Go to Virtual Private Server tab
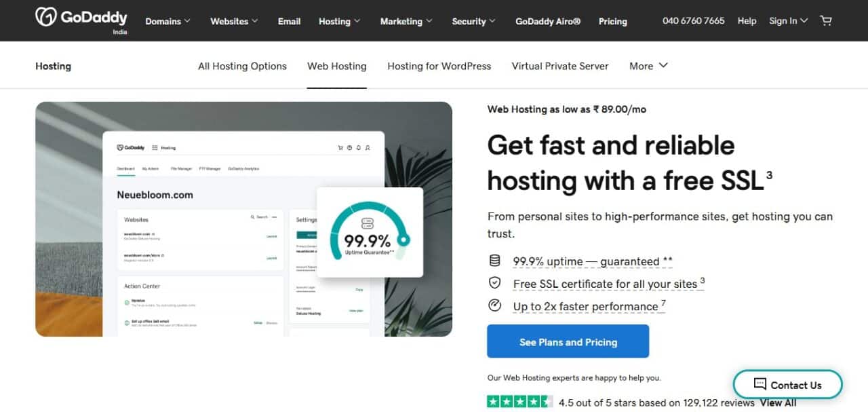The height and width of the screenshot is (412, 868). click(x=559, y=66)
